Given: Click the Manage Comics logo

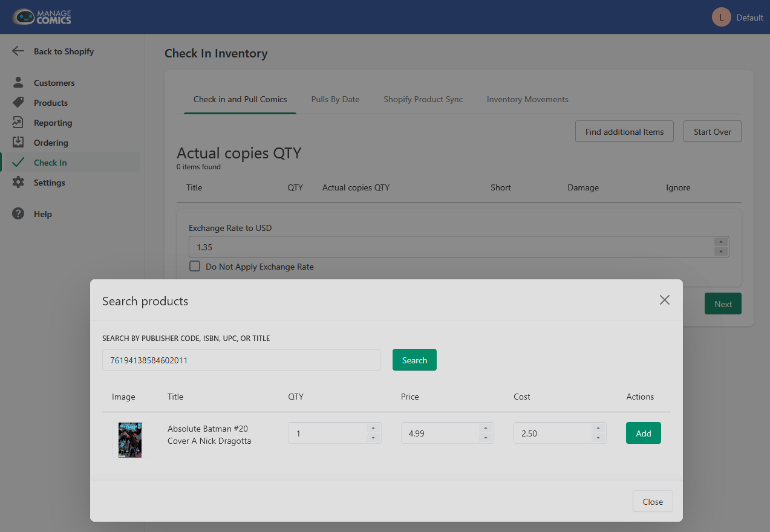Looking at the screenshot, I should 42,17.
